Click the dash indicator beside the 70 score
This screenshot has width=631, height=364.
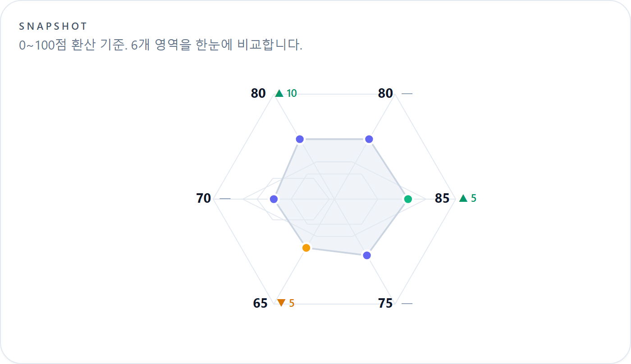tap(225, 198)
